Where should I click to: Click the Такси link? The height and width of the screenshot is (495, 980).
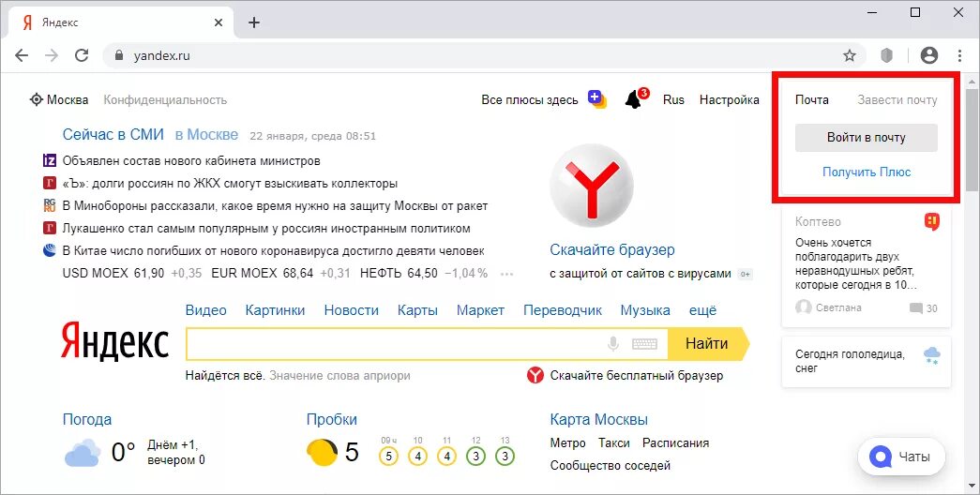pyautogui.click(x=613, y=443)
